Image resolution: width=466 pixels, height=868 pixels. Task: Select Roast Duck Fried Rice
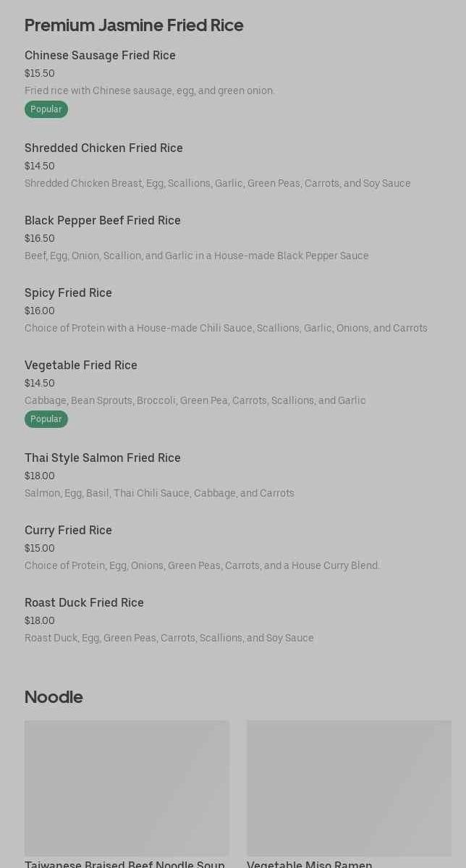(x=84, y=603)
